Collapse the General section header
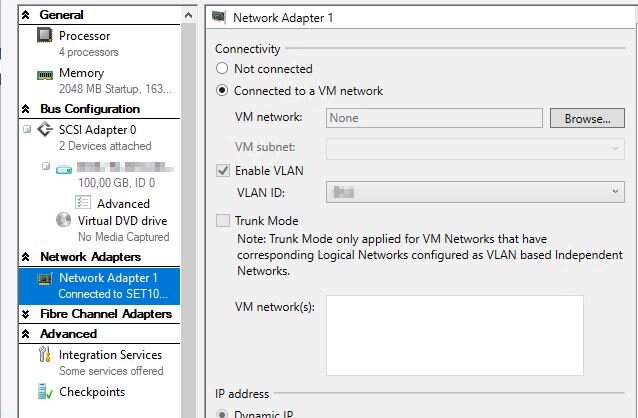 (x=26, y=15)
